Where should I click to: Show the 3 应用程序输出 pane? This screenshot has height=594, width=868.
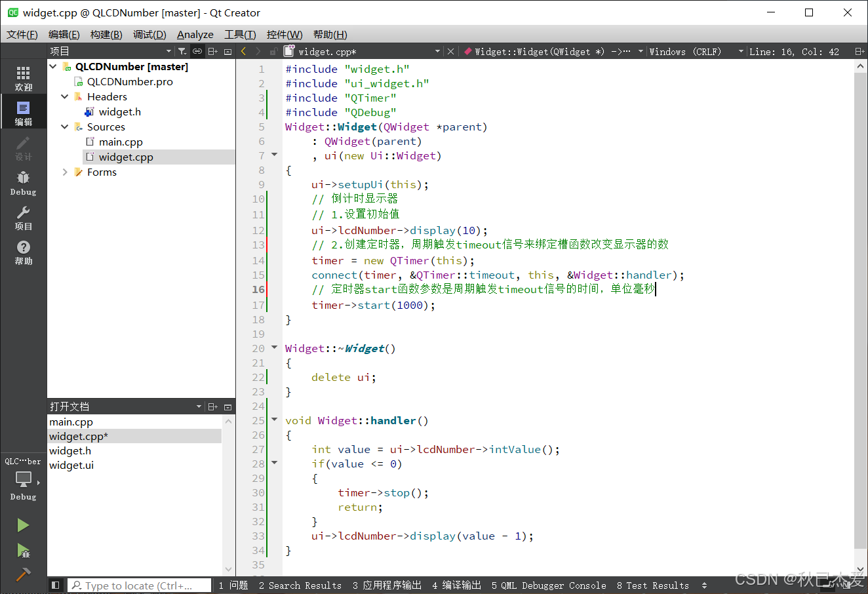click(387, 585)
